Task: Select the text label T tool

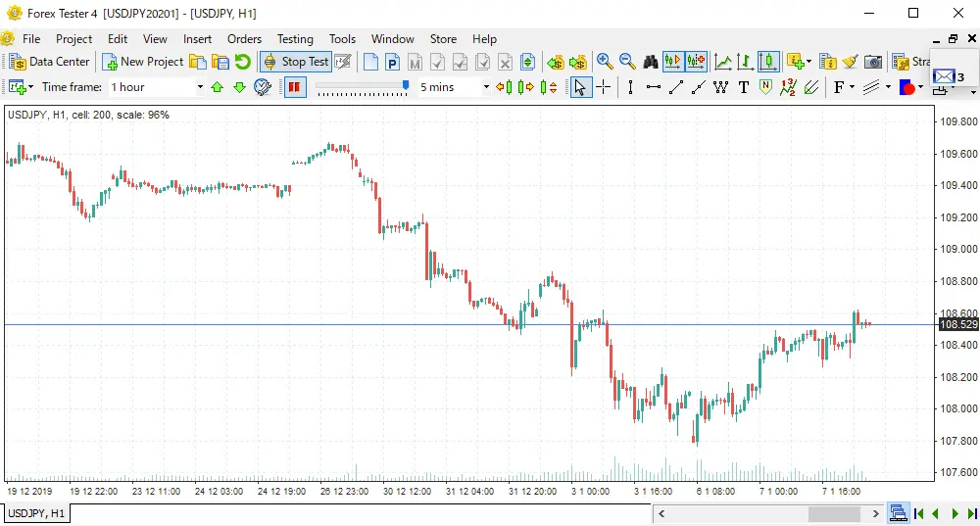Action: (x=743, y=87)
